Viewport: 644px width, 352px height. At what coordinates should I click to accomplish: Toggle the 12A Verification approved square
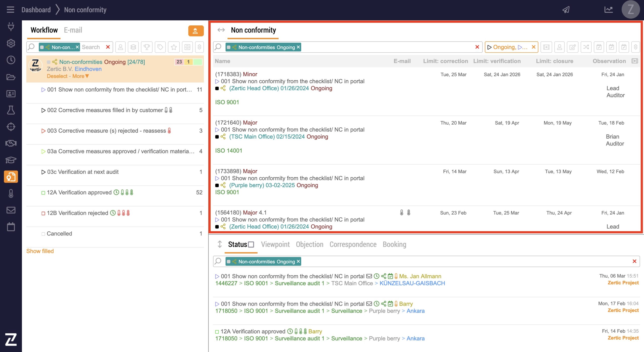click(x=43, y=193)
